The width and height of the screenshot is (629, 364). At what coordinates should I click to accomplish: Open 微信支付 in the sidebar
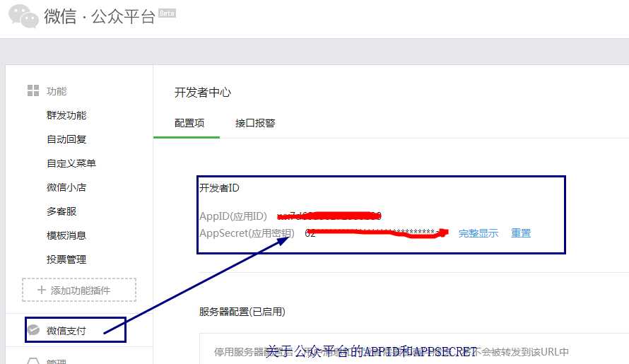click(x=66, y=331)
